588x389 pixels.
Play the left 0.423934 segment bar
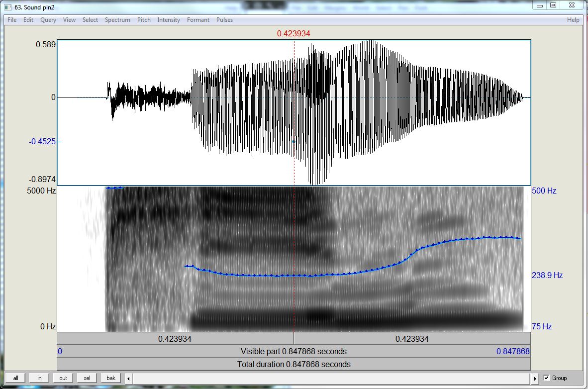175,339
